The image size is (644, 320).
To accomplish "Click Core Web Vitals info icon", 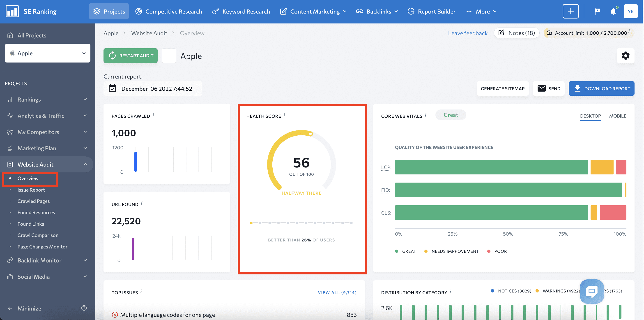I will pyautogui.click(x=425, y=115).
